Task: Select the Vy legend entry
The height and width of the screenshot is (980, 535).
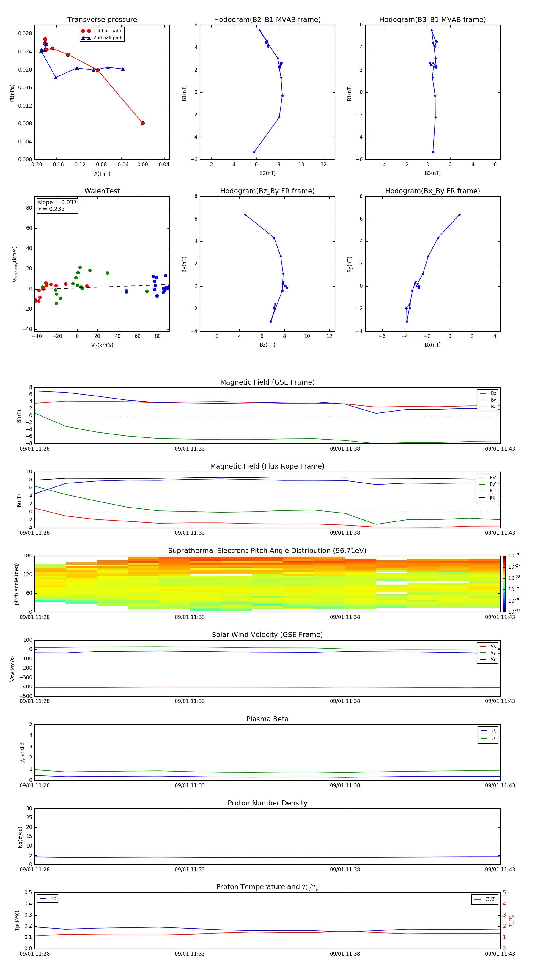Action: click(x=488, y=652)
